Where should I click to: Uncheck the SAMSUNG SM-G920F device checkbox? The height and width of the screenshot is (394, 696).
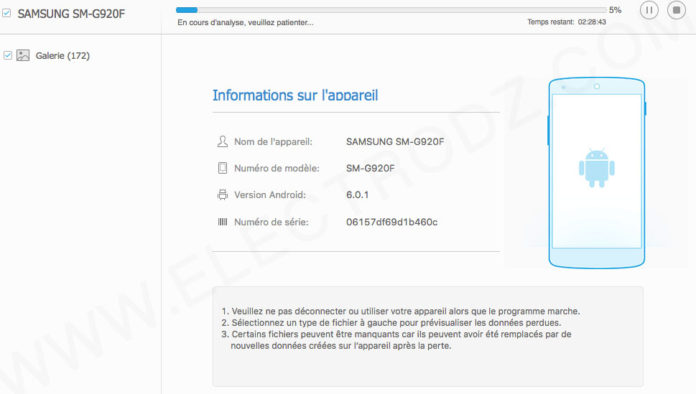(x=7, y=13)
